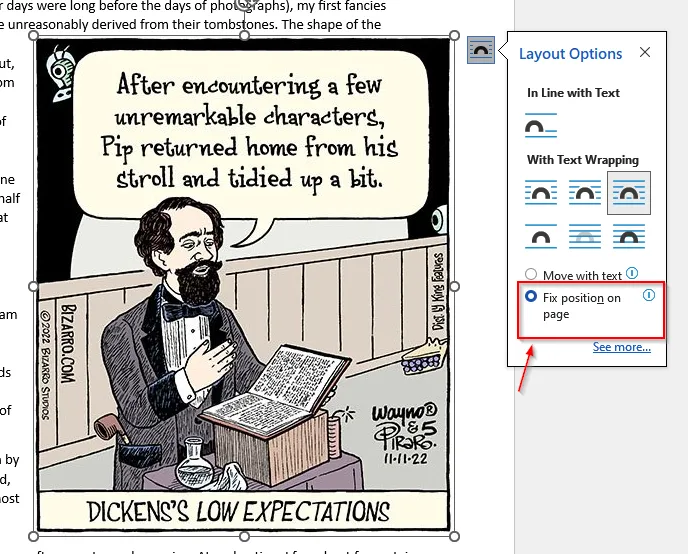688x554 pixels.
Task: Choose Tight text wrapping icon
Action: tap(585, 193)
